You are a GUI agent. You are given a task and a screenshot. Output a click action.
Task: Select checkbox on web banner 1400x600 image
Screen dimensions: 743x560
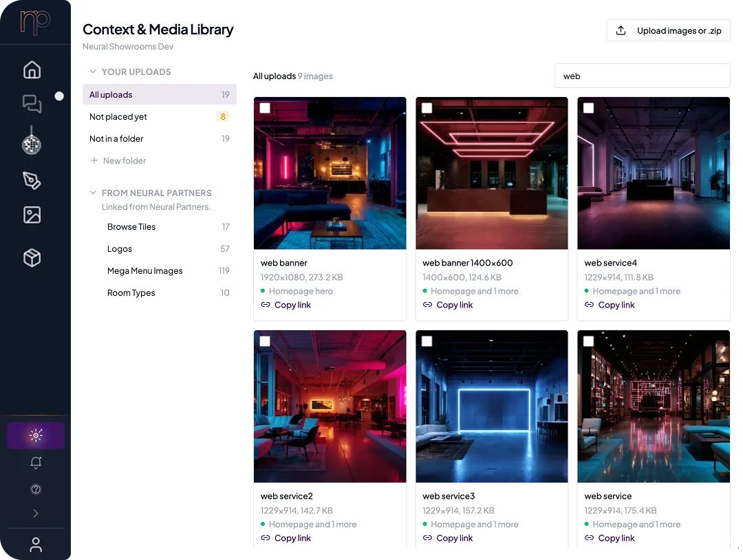tap(427, 108)
